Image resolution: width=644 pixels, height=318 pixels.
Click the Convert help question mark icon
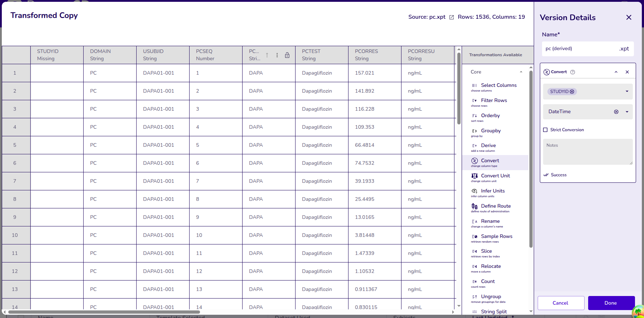(x=573, y=72)
